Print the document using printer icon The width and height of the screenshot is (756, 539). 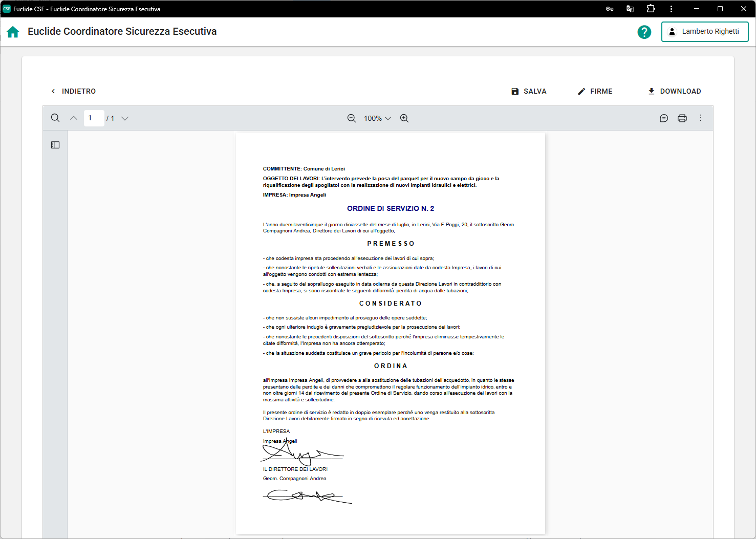tap(682, 118)
